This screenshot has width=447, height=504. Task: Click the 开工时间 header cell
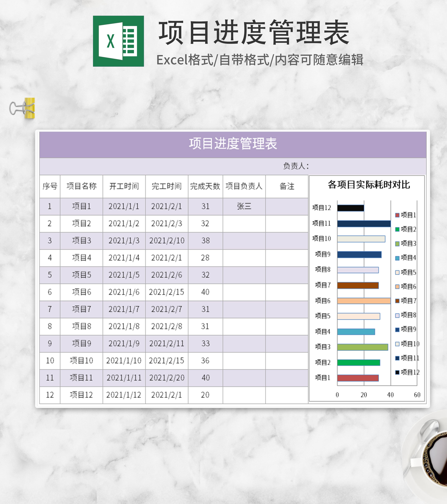[x=124, y=186]
